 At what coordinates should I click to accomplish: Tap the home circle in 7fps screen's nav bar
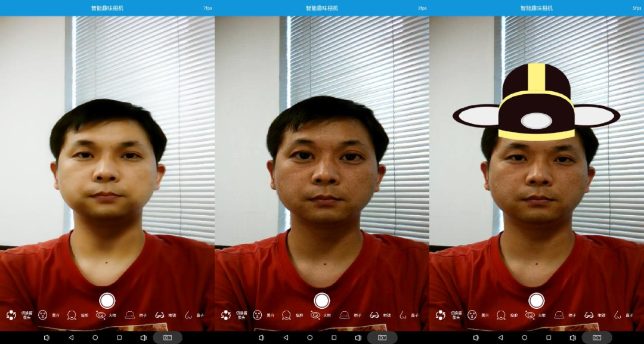click(95, 337)
